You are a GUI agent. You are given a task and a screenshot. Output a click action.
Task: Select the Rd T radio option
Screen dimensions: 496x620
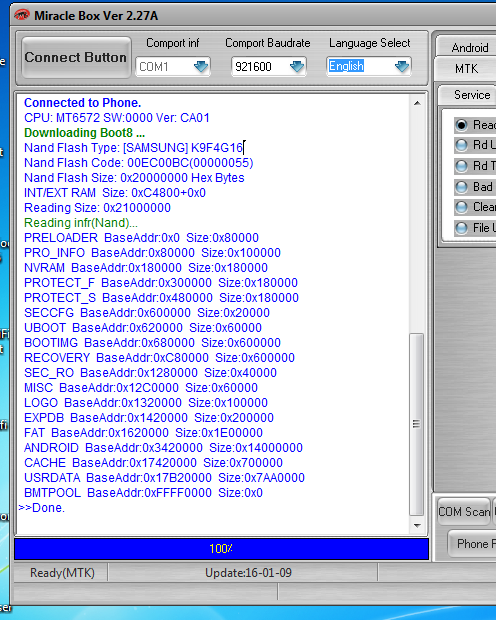(461, 166)
